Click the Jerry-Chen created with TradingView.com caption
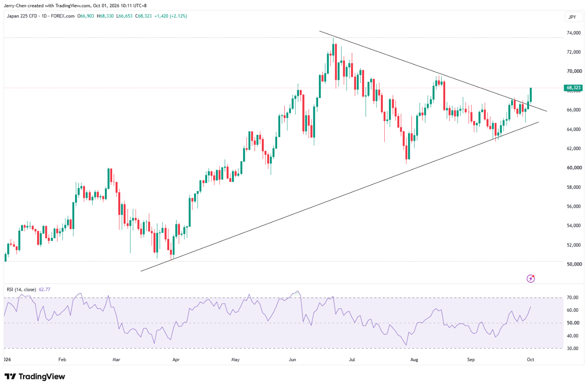This screenshot has width=588, height=388. point(75,6)
